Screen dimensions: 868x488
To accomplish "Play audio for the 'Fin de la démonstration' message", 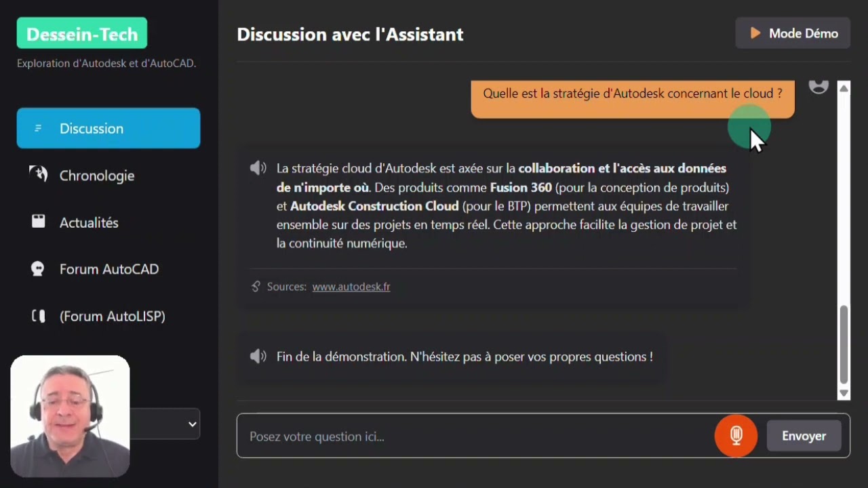I will pyautogui.click(x=258, y=357).
